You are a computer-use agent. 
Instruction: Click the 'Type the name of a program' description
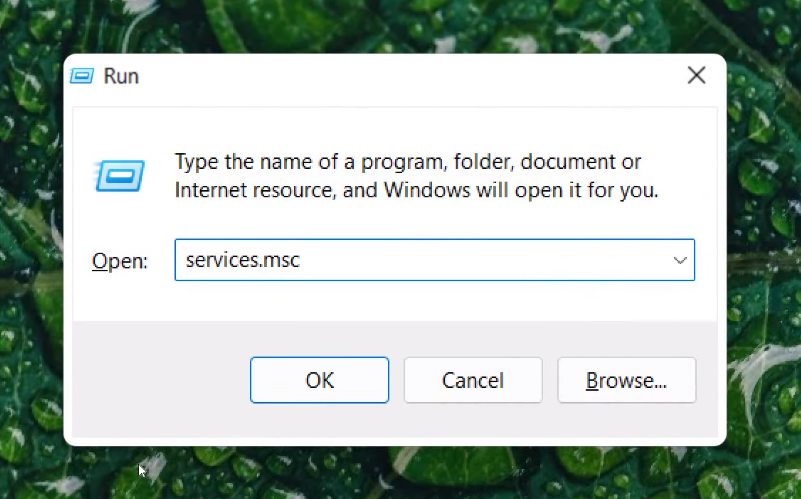pos(416,176)
